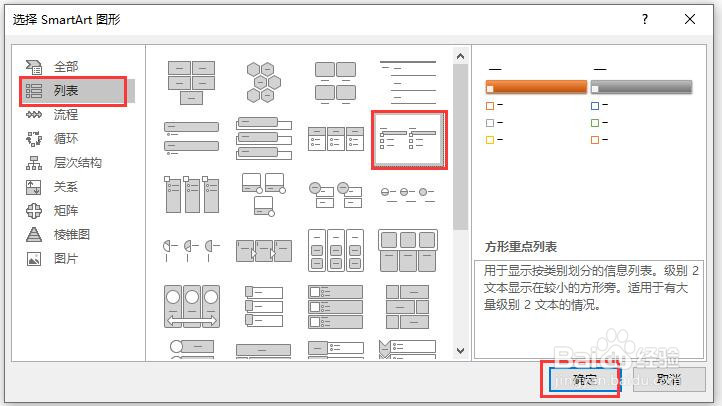The image size is (722, 406).
Task: Cancel with the 取消 button
Action: tap(669, 379)
